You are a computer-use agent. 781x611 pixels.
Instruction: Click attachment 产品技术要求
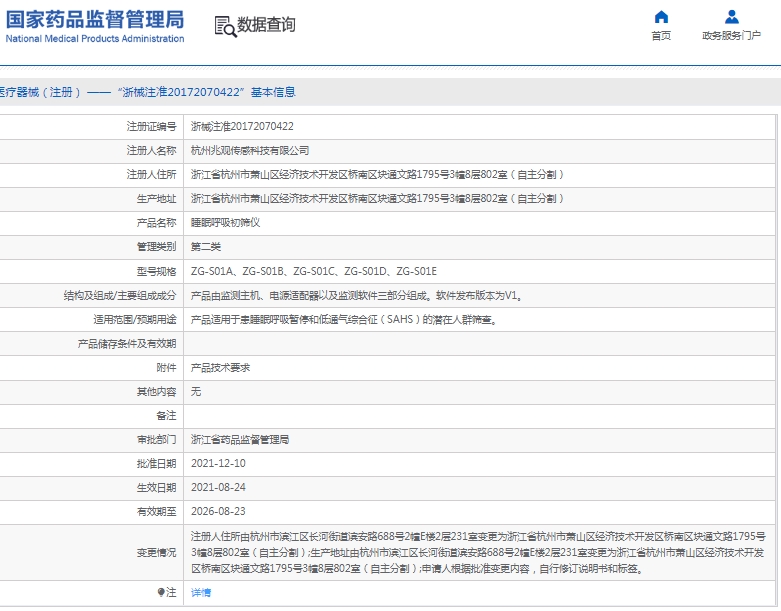click(x=220, y=367)
